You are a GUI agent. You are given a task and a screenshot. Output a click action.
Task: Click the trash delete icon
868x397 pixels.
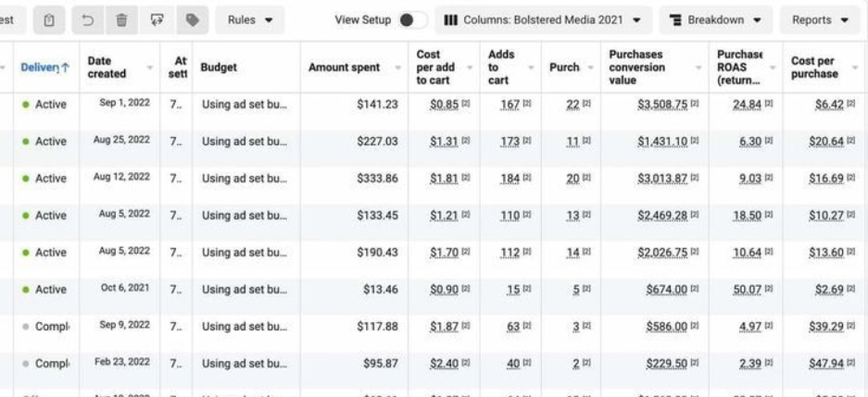point(121,20)
